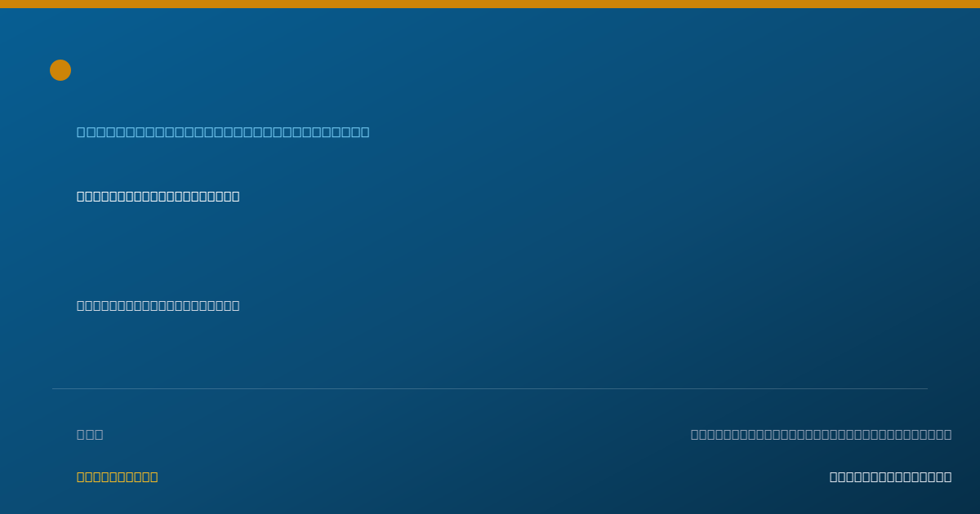Click the thin horizontal divider line
Screen dimensions: 980x514
pos(490,388)
